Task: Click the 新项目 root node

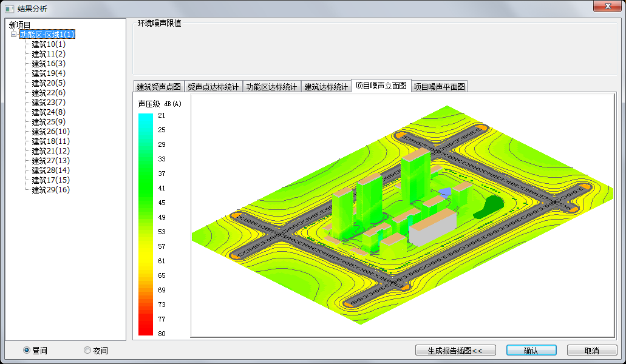Action: click(19, 25)
